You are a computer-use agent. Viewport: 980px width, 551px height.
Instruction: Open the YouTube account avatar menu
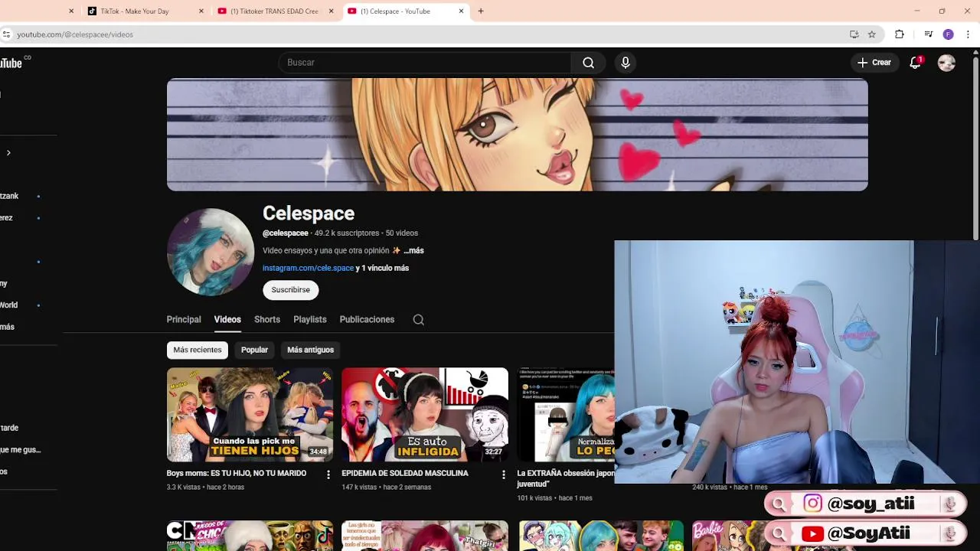946,63
